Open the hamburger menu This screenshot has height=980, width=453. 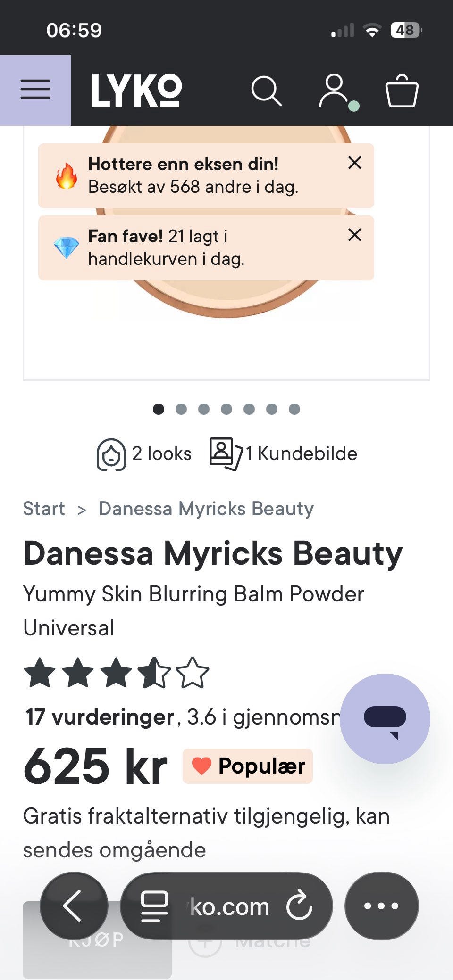pyautogui.click(x=35, y=90)
